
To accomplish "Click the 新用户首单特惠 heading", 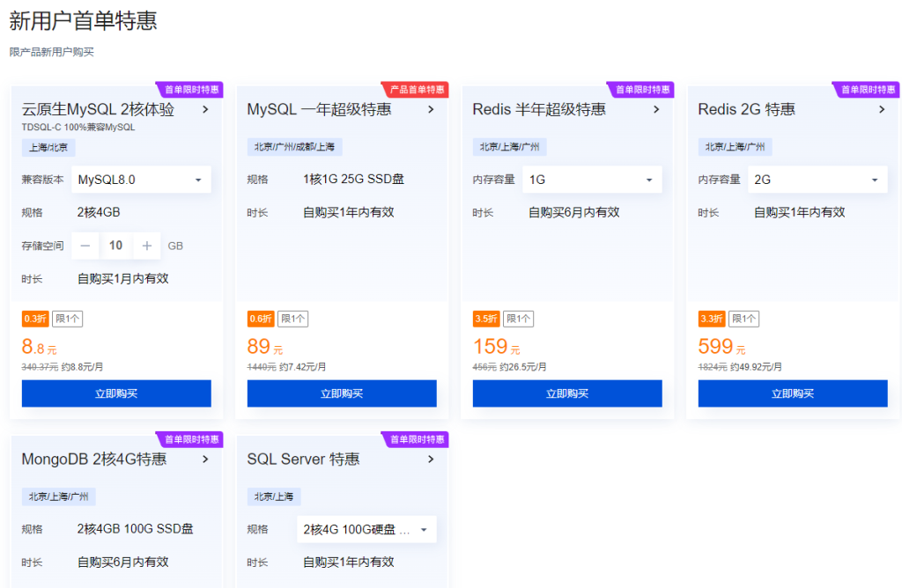I will click(83, 21).
